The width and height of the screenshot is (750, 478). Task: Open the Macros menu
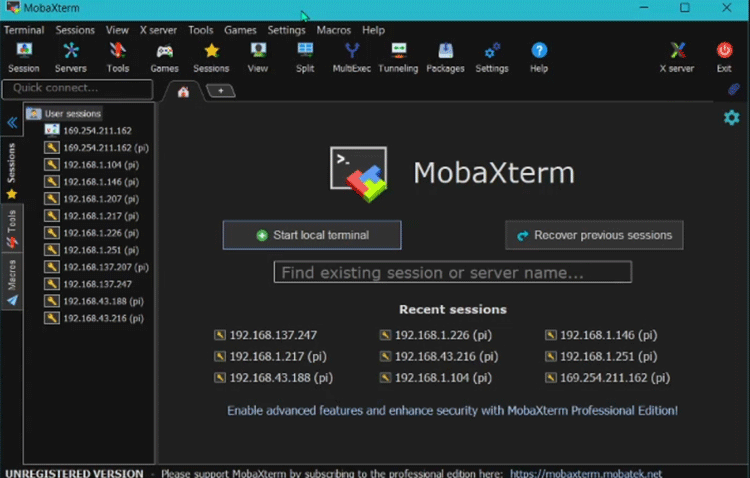334,30
